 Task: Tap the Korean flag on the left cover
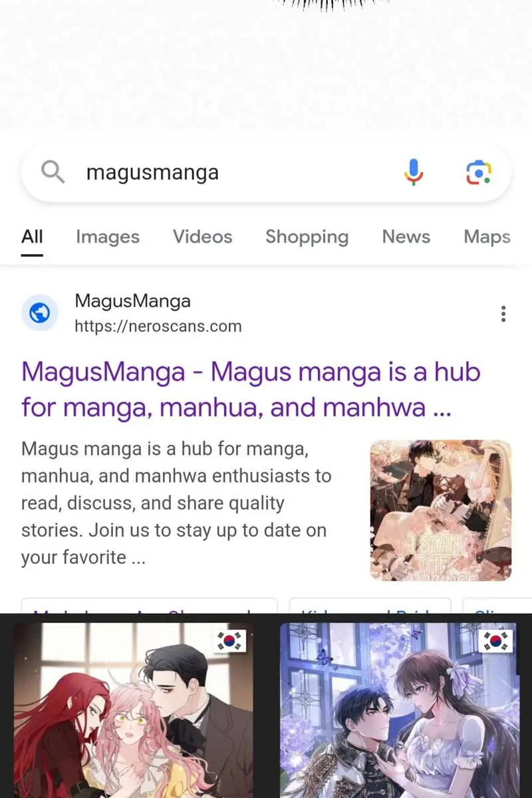pos(230,641)
